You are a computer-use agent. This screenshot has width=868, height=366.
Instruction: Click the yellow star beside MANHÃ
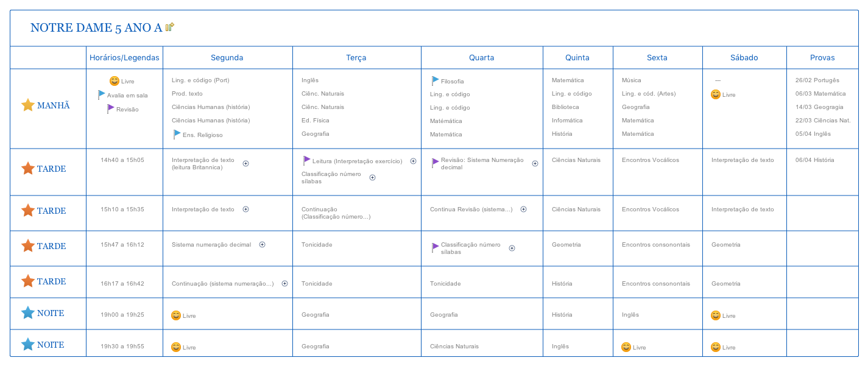click(28, 105)
